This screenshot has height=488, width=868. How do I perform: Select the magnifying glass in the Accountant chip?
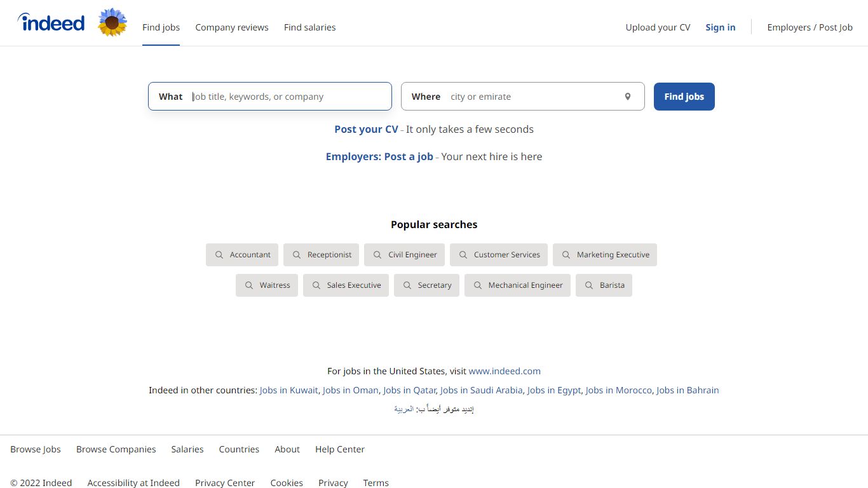[x=219, y=254]
